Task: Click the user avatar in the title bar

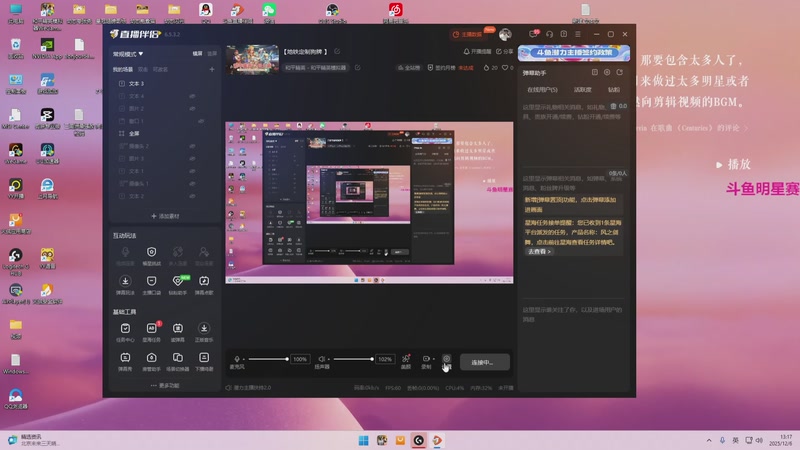Action: (x=505, y=34)
